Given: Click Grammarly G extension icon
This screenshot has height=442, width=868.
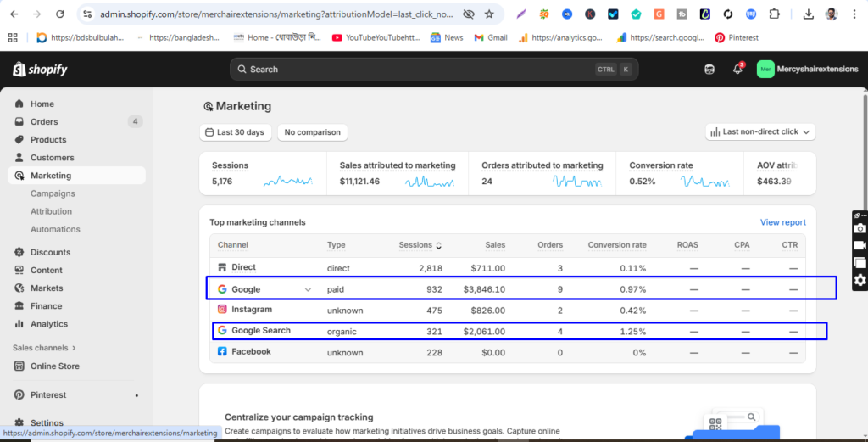Looking at the screenshot, I should (x=659, y=14).
